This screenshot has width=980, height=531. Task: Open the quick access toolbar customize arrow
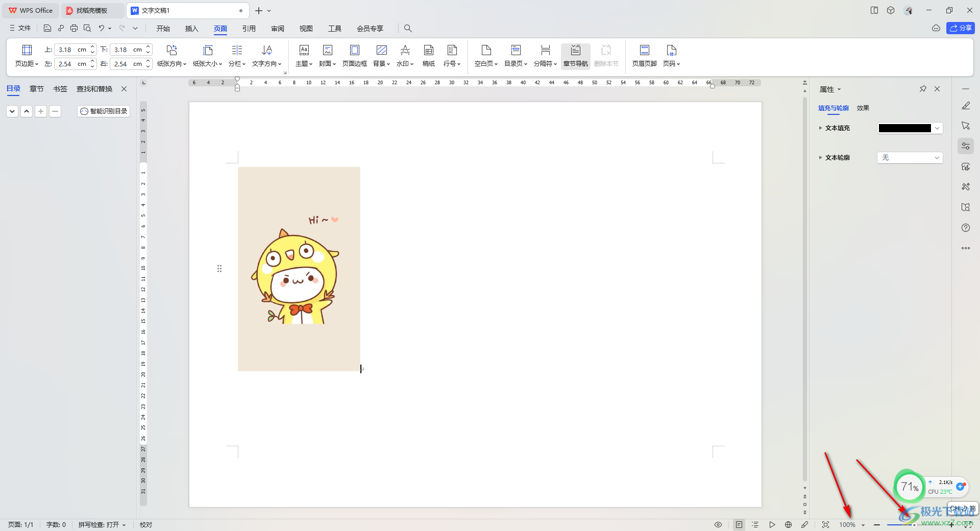[x=135, y=28]
